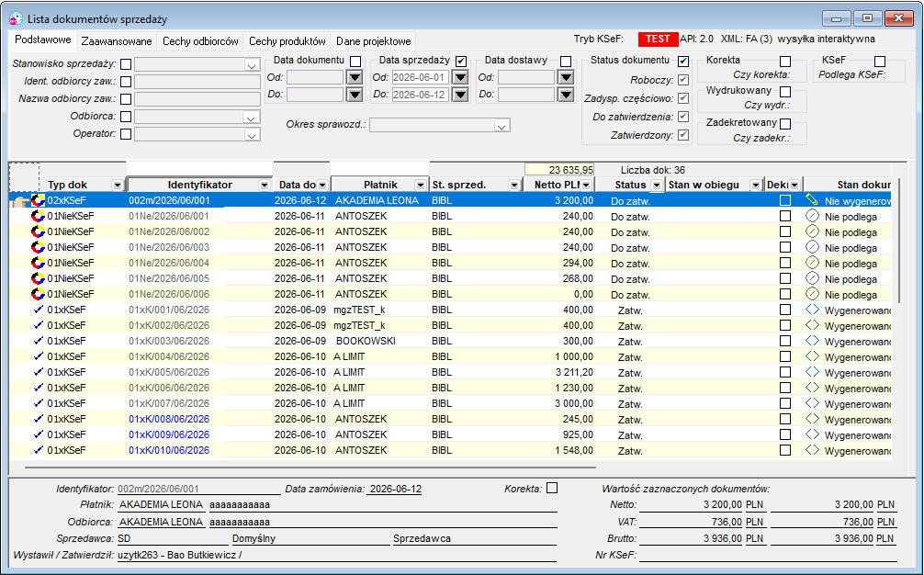Screen dimensions: 924x575
Task: Toggle the Podlega KSeF filter checkbox
Action: [x=880, y=62]
